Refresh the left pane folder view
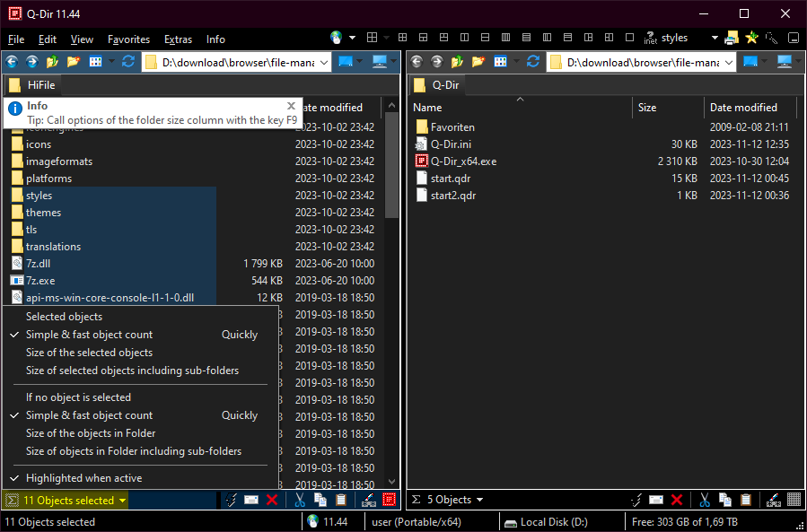 pyautogui.click(x=128, y=62)
